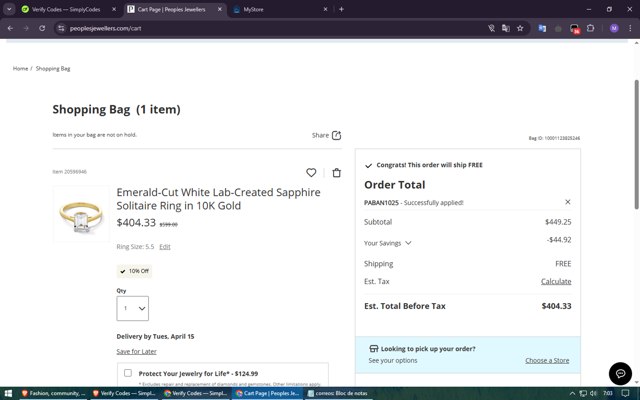The image size is (640, 400).
Task: Bookmark this page with star icon
Action: point(520,28)
